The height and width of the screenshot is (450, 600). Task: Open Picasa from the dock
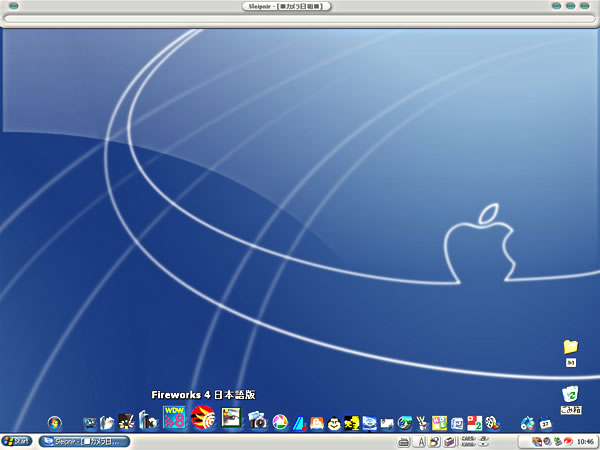(280, 422)
